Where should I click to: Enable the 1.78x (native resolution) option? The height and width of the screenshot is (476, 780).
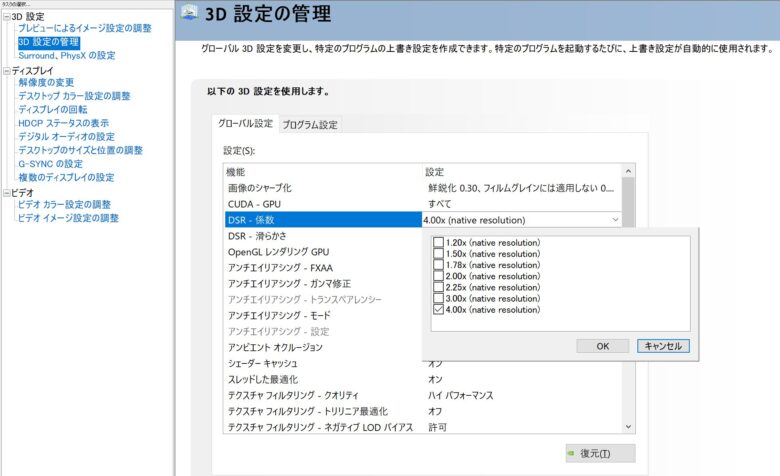(x=438, y=265)
